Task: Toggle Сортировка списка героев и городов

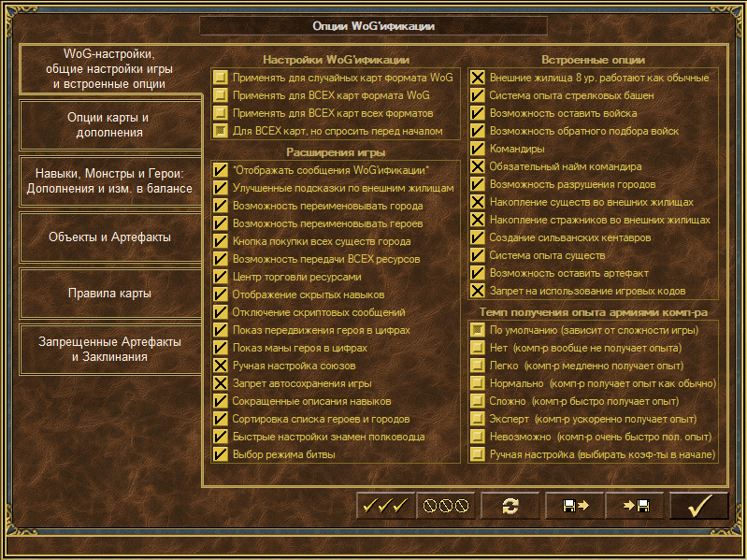Action: point(220,419)
